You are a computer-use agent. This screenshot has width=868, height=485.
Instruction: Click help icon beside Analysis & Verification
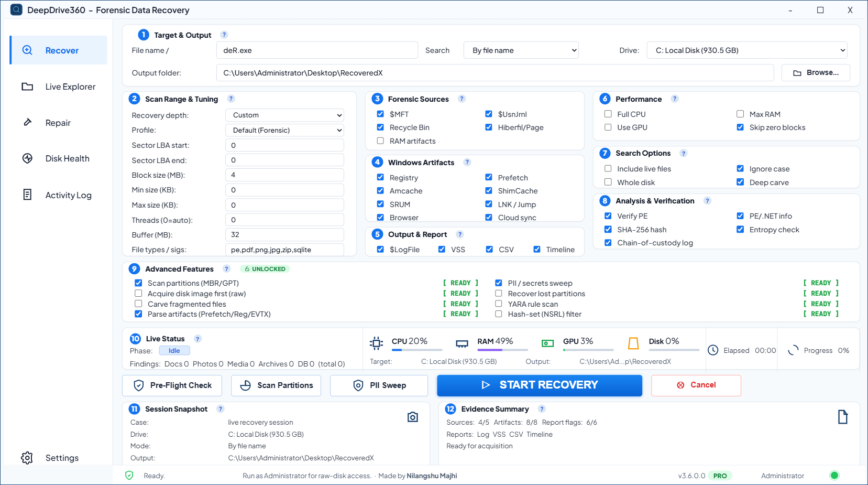coord(707,201)
